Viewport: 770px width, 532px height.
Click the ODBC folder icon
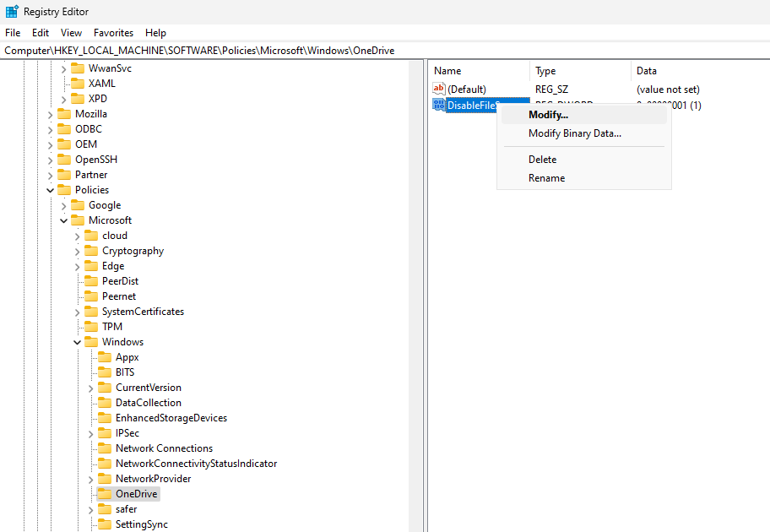click(x=64, y=129)
